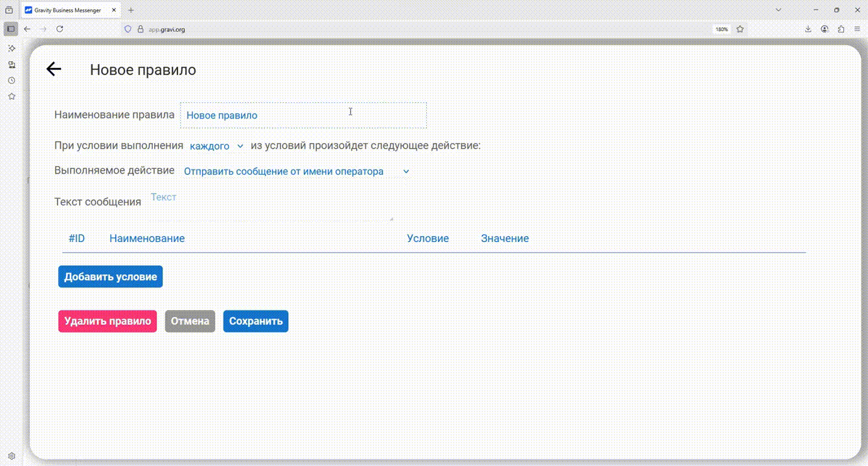Screen dimensions: 868x466
Task: Open the Выполняемое действие action dropdown
Action: click(296, 172)
